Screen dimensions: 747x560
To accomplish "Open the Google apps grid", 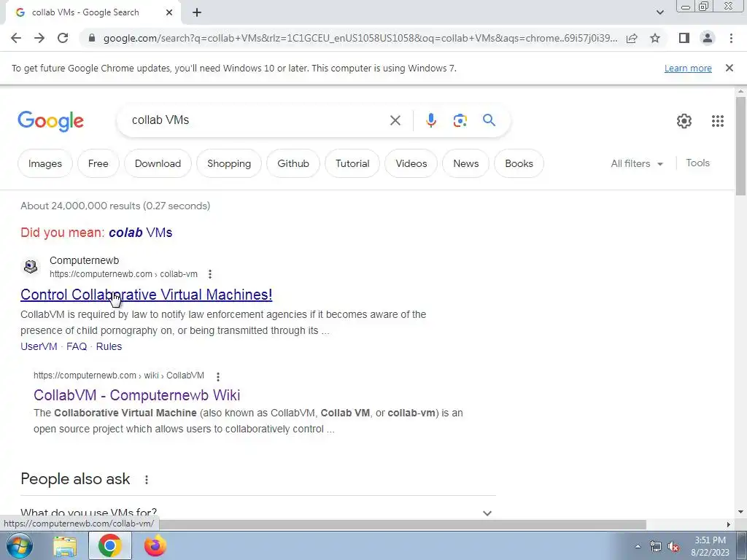I will [718, 121].
